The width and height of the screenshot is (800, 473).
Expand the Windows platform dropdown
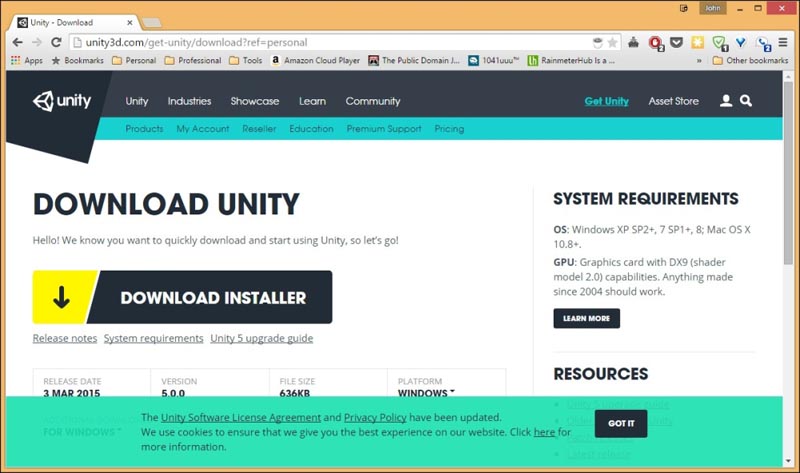(427, 393)
